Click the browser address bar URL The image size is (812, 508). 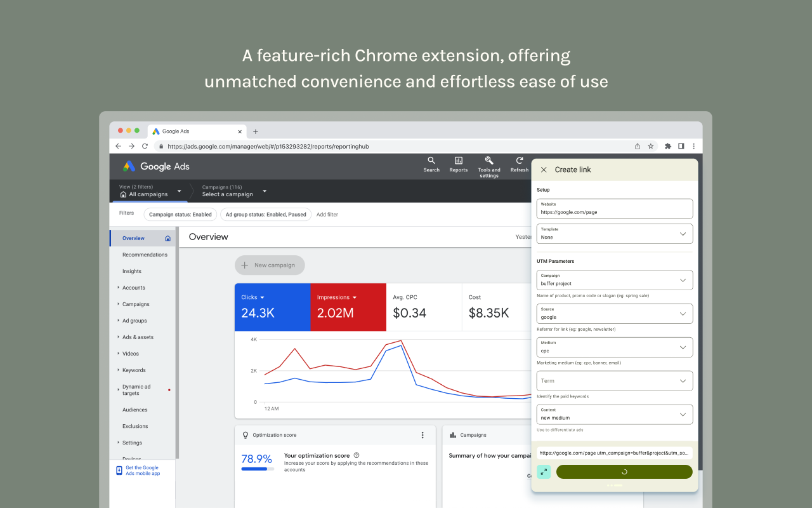(268, 146)
